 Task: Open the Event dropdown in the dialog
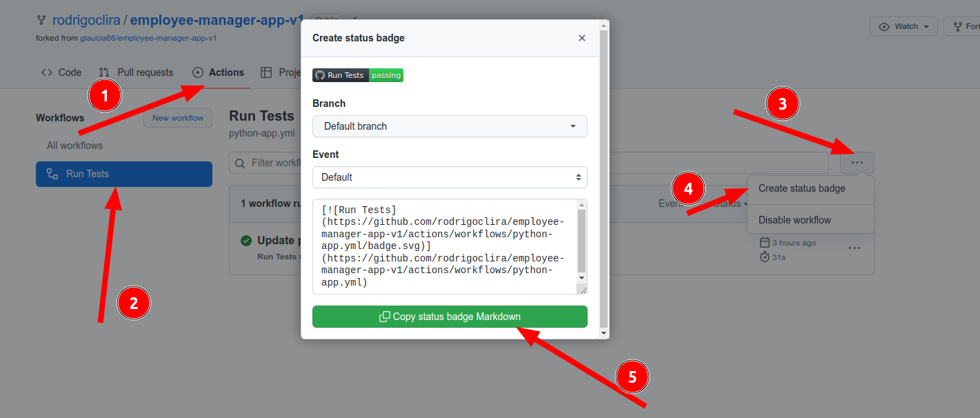[449, 177]
